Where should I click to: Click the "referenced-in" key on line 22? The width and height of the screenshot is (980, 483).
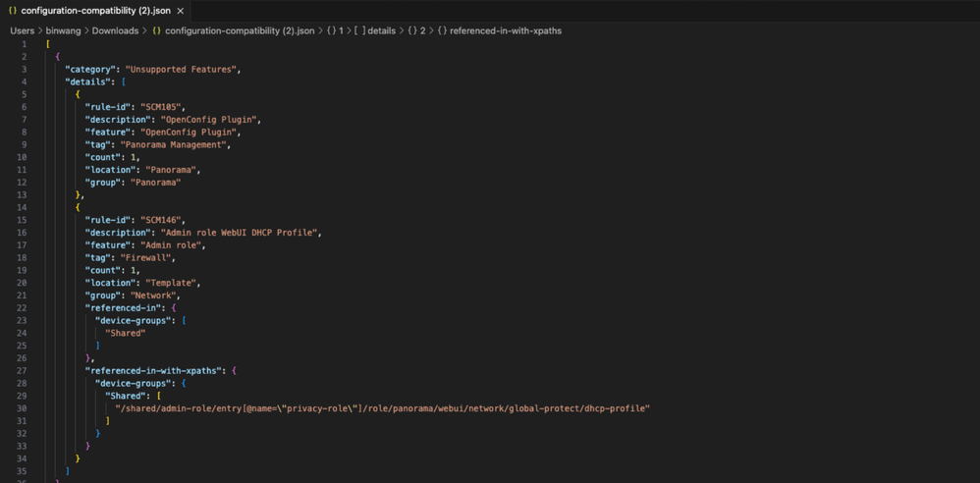[x=123, y=307]
